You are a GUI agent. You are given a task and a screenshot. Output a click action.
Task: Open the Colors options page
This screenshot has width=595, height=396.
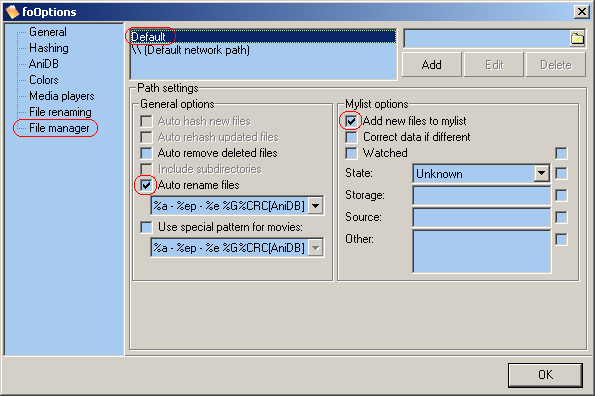tap(44, 80)
